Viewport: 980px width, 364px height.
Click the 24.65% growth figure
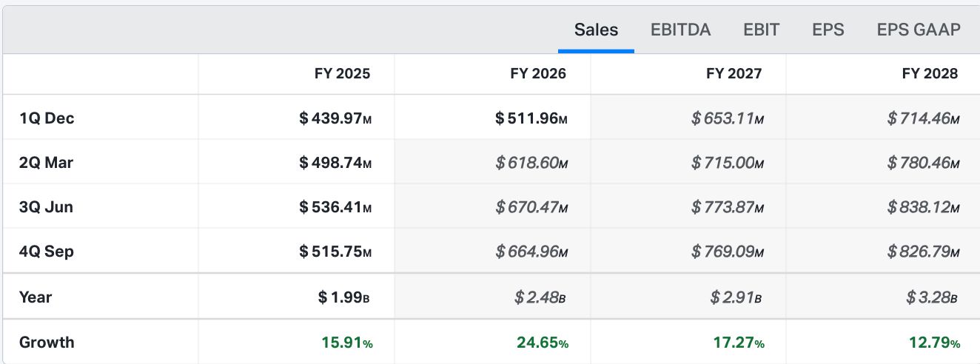543,343
